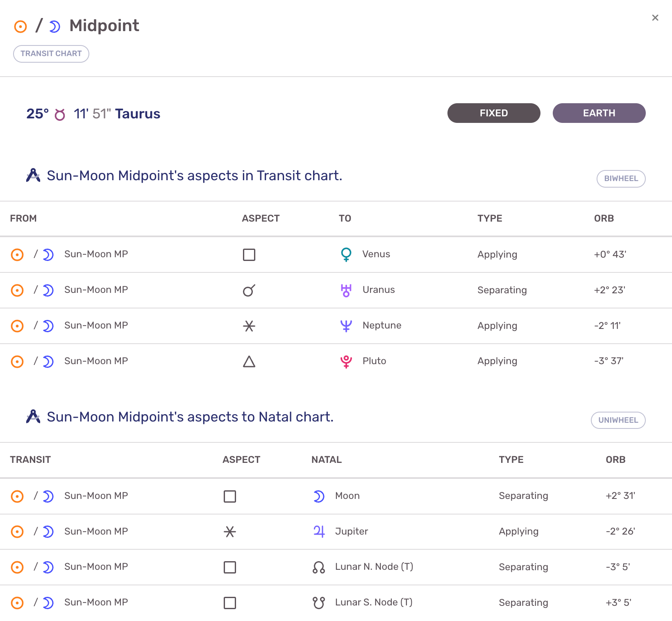Click the conjunction aspect symbol for Uranus

point(249,290)
